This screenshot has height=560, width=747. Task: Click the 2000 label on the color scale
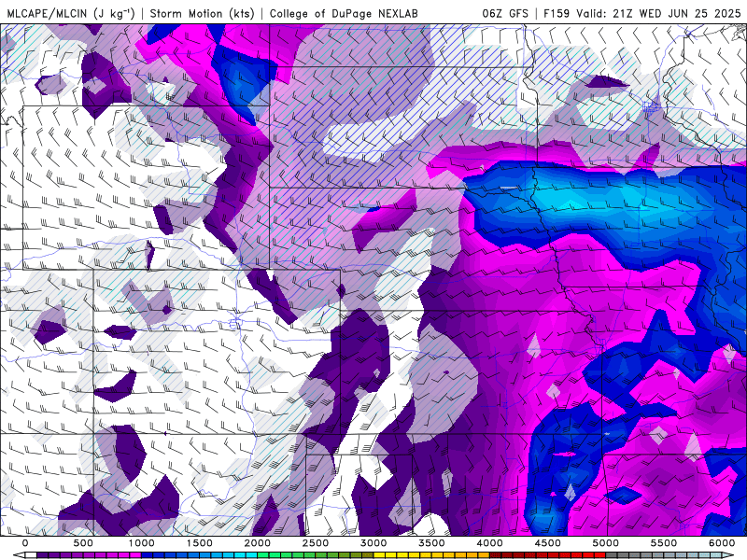coord(257,543)
